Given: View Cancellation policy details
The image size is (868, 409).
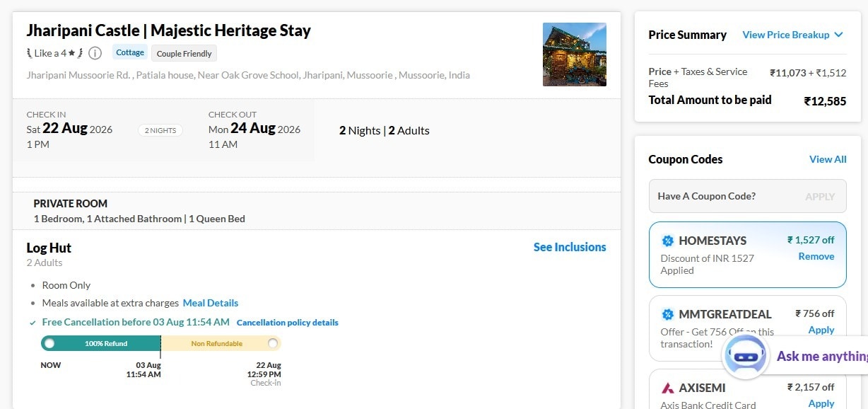Looking at the screenshot, I should click(x=288, y=323).
